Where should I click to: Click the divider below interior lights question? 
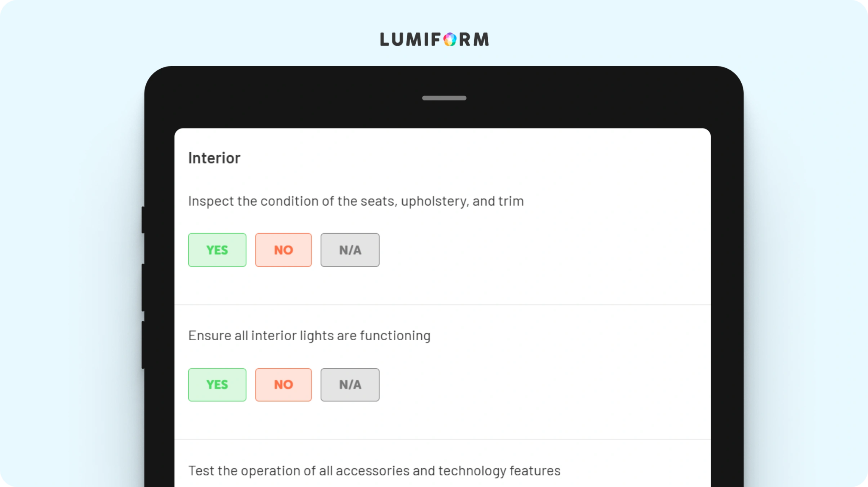442,439
